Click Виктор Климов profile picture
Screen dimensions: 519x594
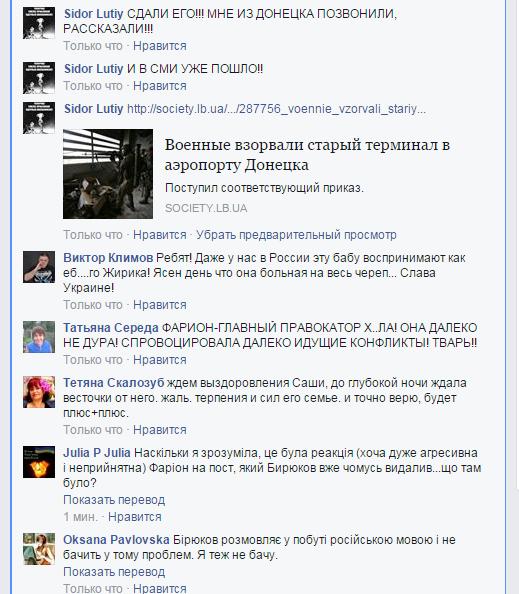click(x=39, y=267)
